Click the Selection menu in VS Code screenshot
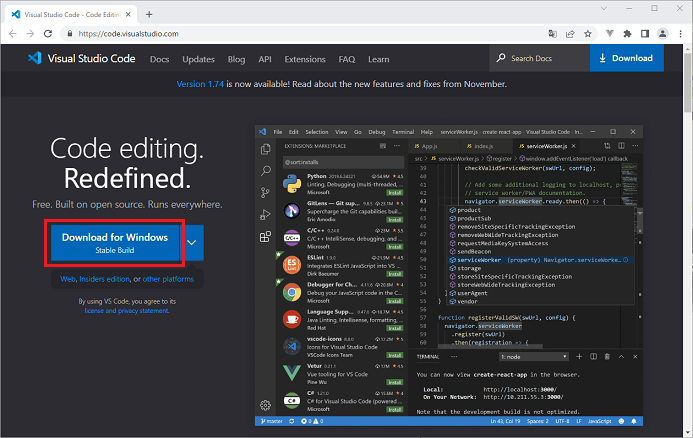693x438 pixels. coord(316,132)
